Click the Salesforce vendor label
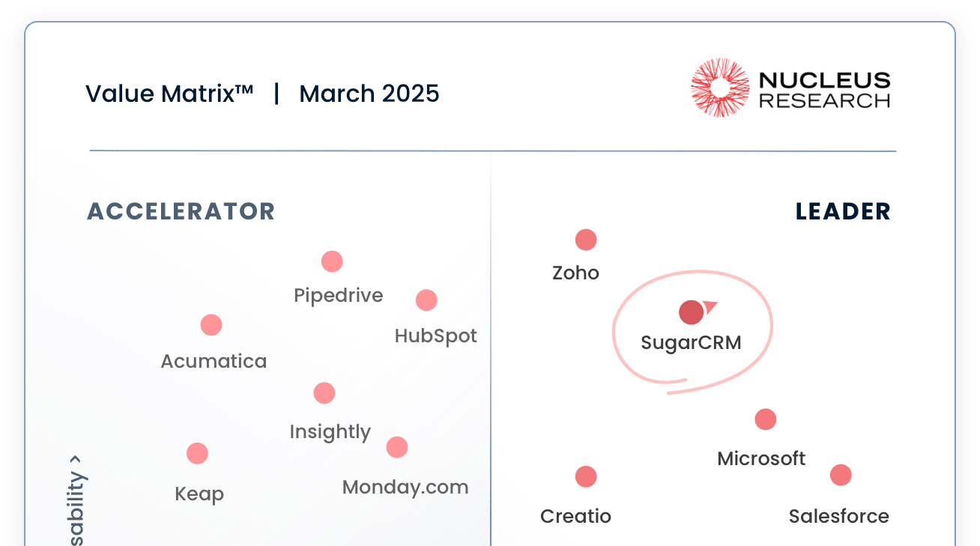The image size is (980, 546). 838,516
